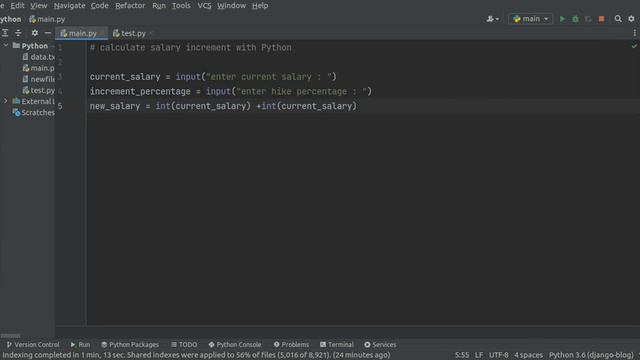Open Search Everywhere magnifier

pyautogui.click(x=618, y=19)
